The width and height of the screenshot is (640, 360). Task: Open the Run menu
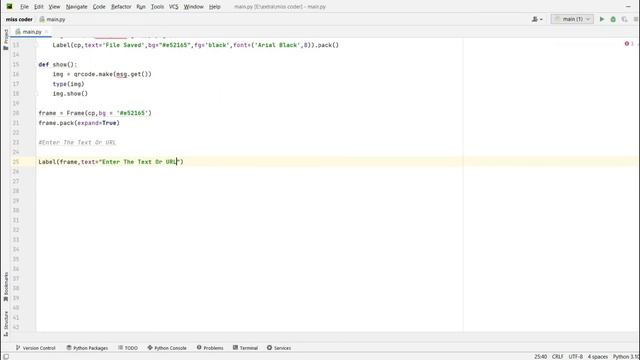point(141,7)
